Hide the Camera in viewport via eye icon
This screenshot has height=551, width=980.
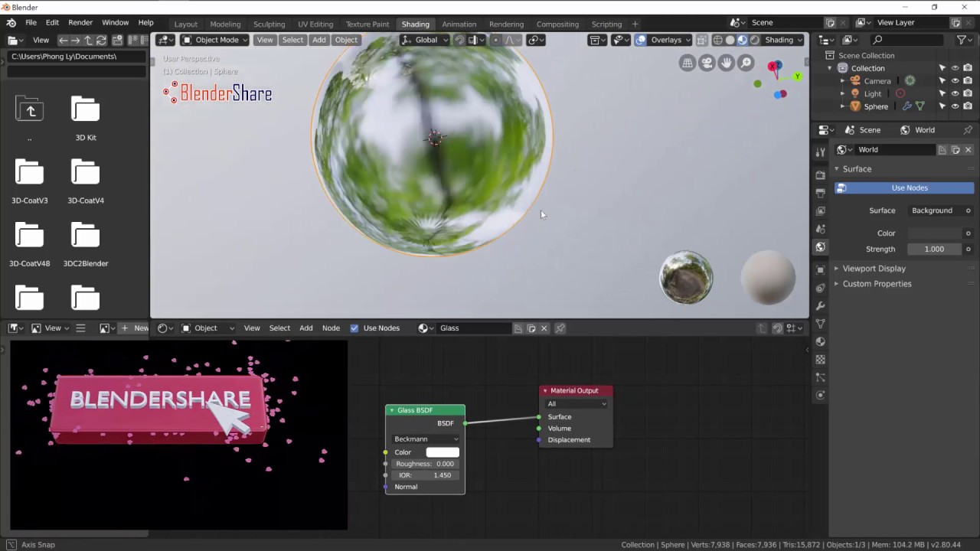[955, 81]
